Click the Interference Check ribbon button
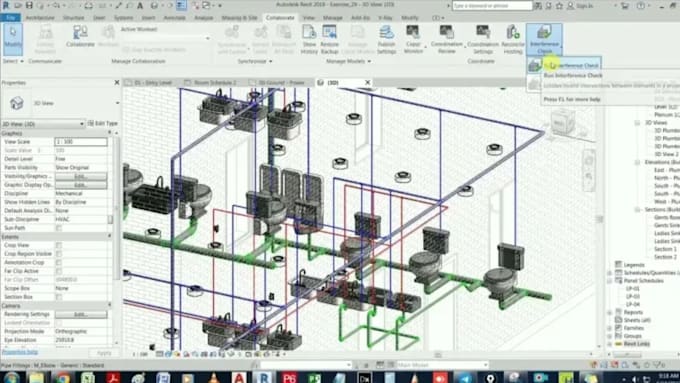 click(544, 39)
